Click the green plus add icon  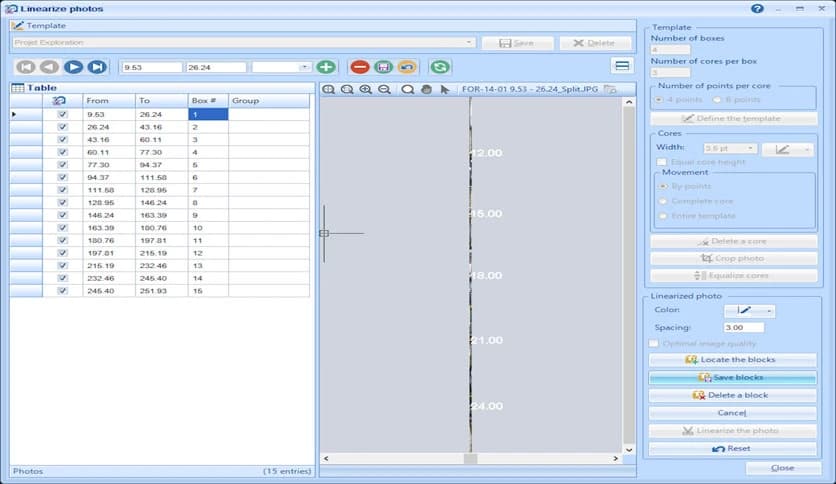[326, 67]
